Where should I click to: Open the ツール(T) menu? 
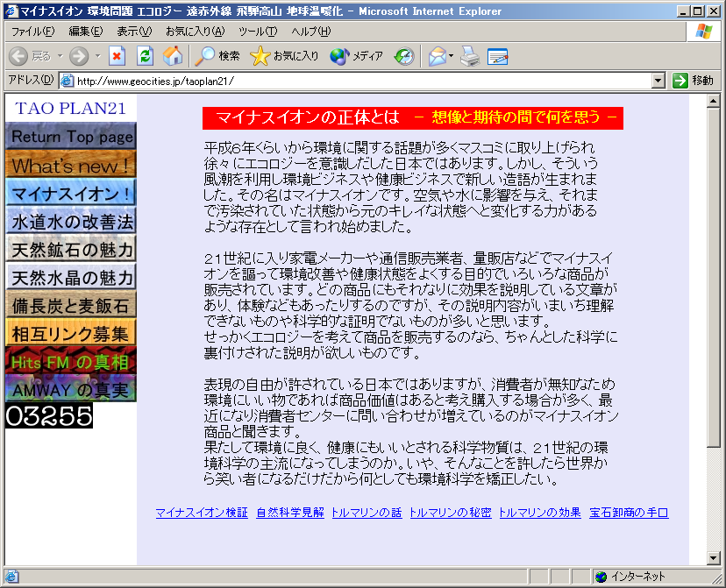coord(258,32)
